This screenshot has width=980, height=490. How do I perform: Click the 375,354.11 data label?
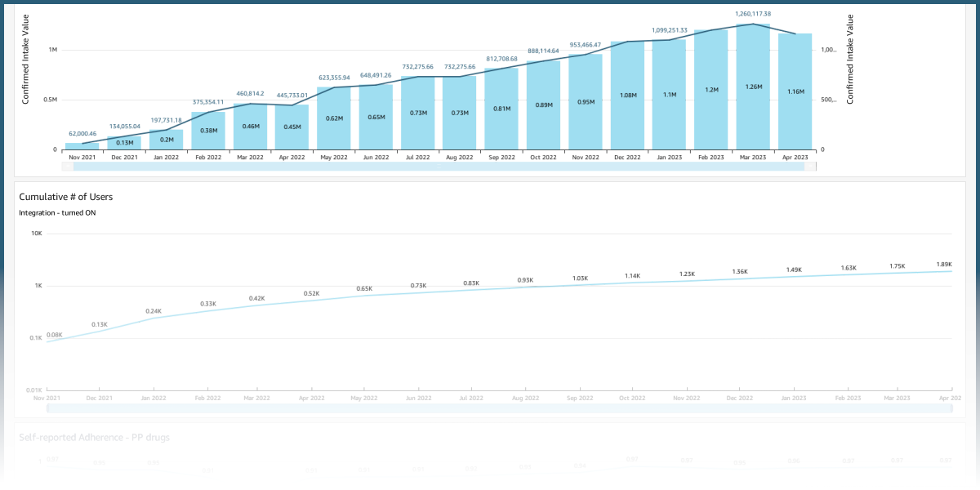[208, 102]
